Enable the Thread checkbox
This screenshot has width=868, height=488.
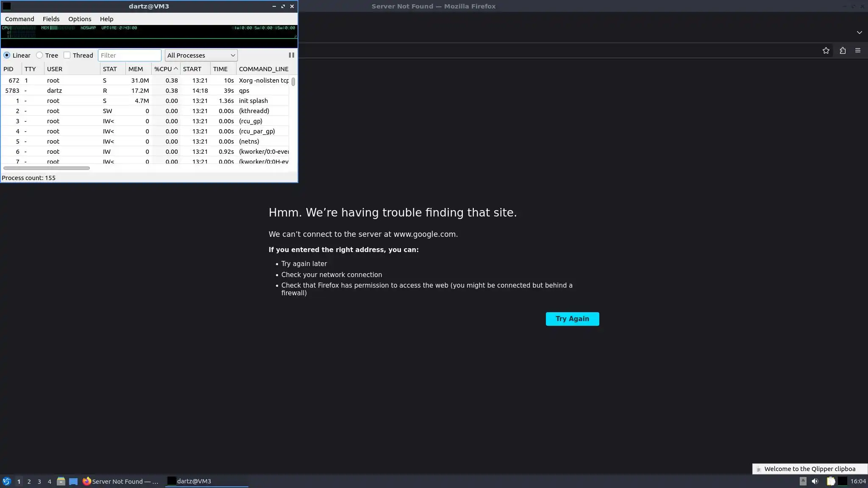67,55
